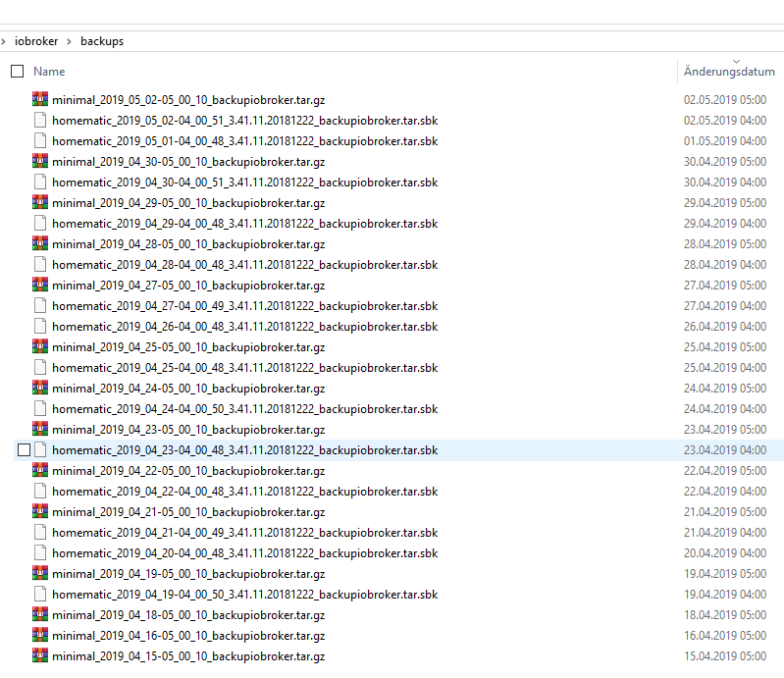Click the archive icon of minimal_2019_04_27 backup
This screenshot has height=678, width=784.
[x=40, y=285]
